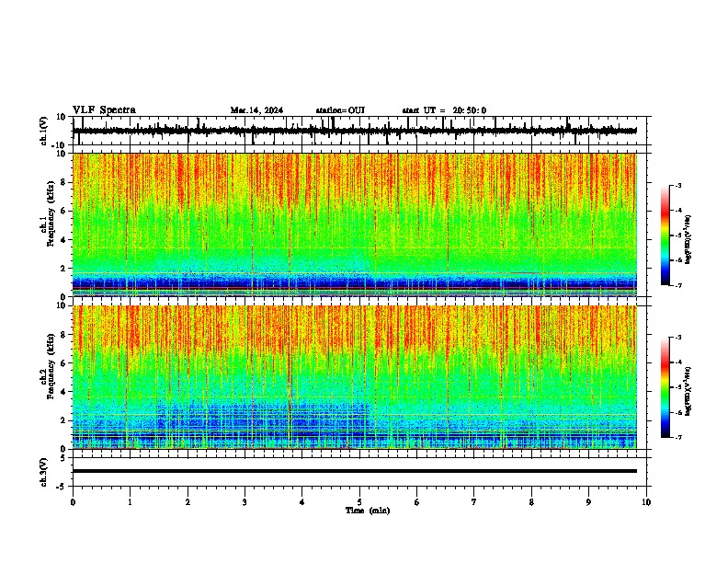
Task: Click time axis tick label "4"
Action: [x=302, y=502]
